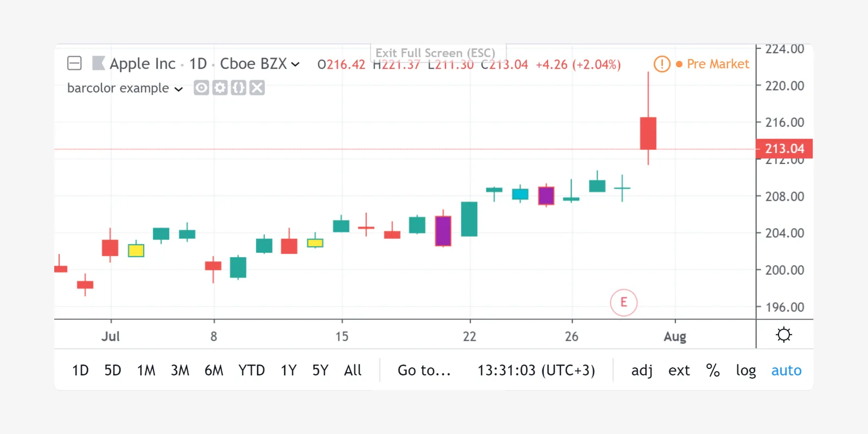Expand the barcolor example indicator dropdown arrow
This screenshot has width=868, height=434.
click(x=178, y=89)
